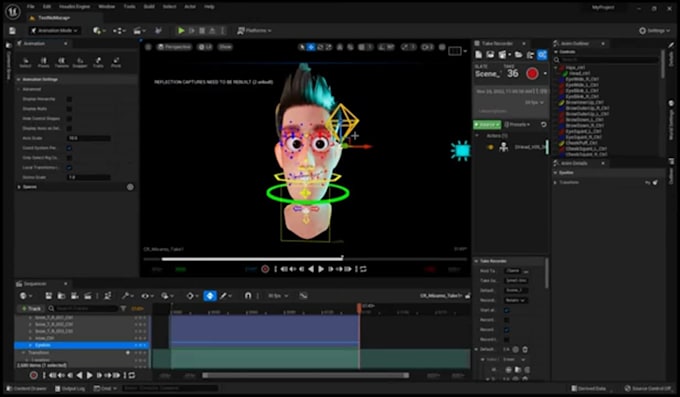Open the Sequencer fps dropdown
This screenshot has width=680, height=397.
[x=278, y=296]
